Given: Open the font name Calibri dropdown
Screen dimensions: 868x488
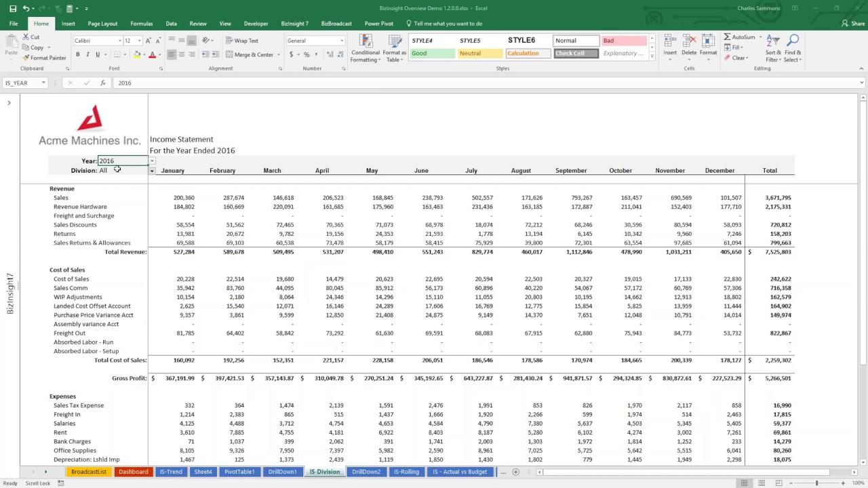Looking at the screenshot, I should (x=120, y=41).
